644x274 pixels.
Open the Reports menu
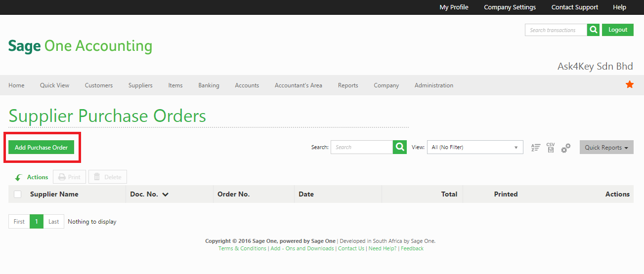348,85
